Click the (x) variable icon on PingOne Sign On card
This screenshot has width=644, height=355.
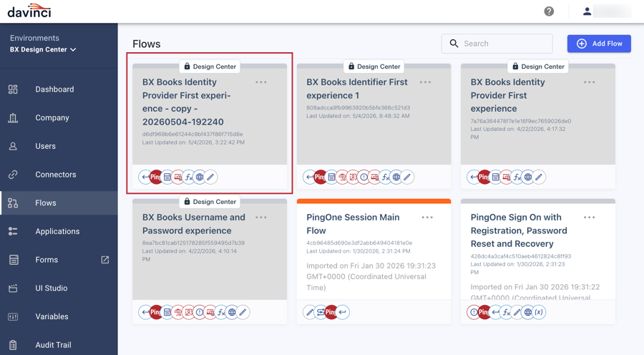click(x=539, y=312)
